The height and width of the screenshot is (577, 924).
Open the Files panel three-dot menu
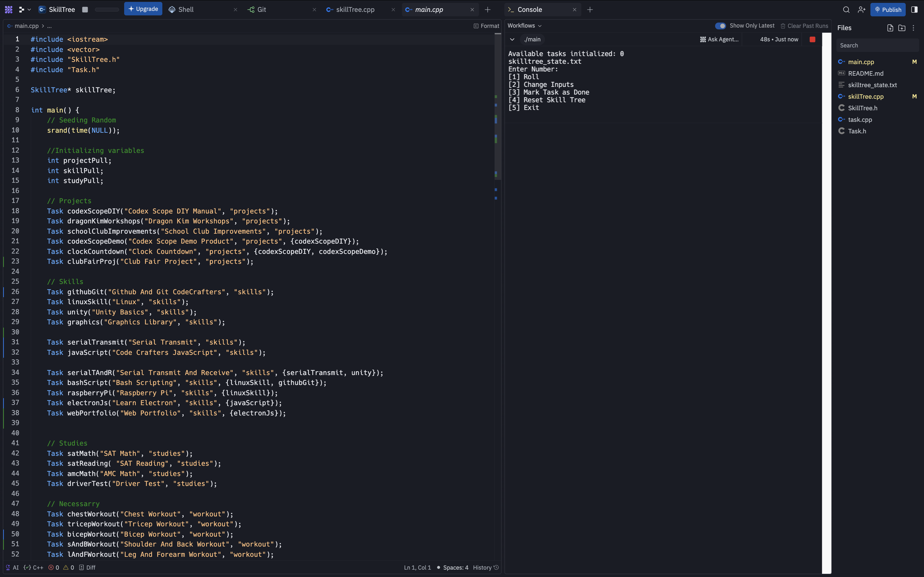click(913, 28)
